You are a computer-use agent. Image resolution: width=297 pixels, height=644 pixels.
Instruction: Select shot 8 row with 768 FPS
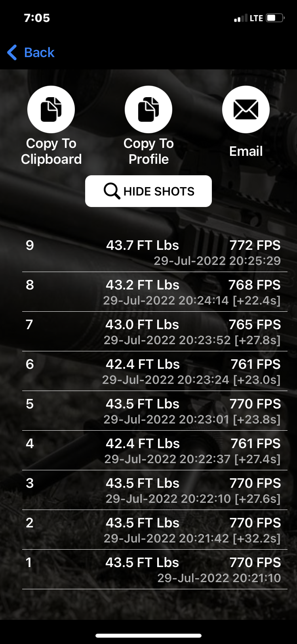154,292
